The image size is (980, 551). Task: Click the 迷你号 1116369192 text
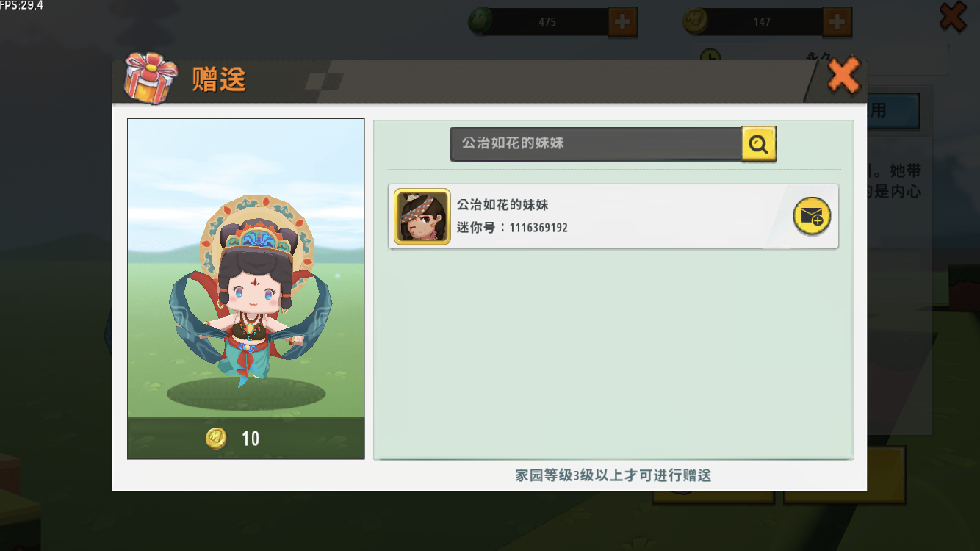click(x=512, y=228)
